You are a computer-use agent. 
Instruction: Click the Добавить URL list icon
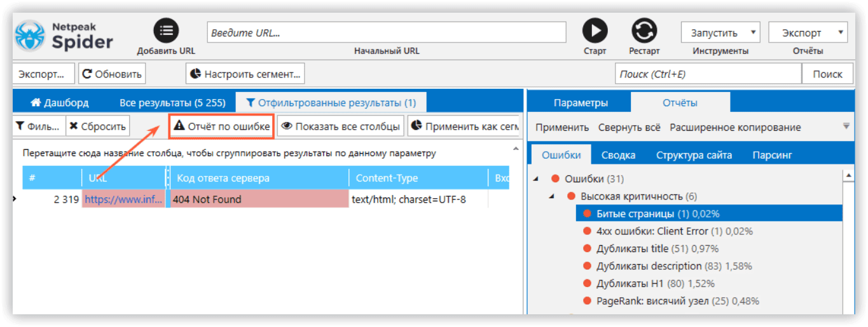pyautogui.click(x=167, y=30)
